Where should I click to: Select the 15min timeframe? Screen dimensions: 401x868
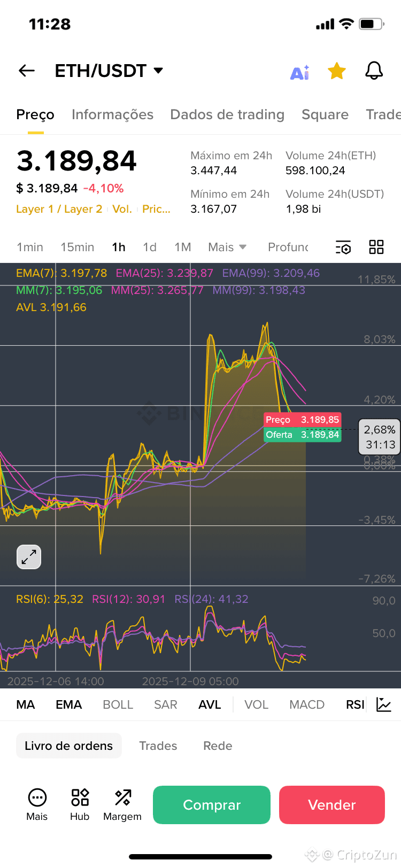click(77, 247)
